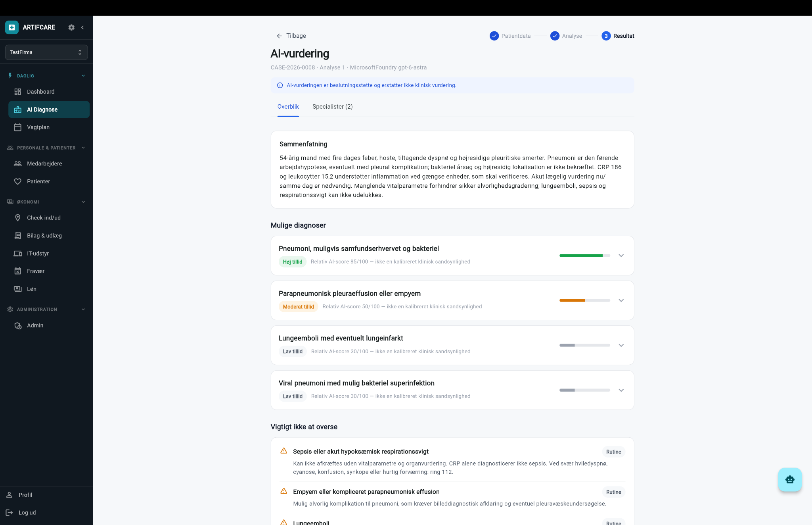Click the Fravær calendar-x icon
Image resolution: width=812 pixels, height=525 pixels.
click(x=18, y=271)
